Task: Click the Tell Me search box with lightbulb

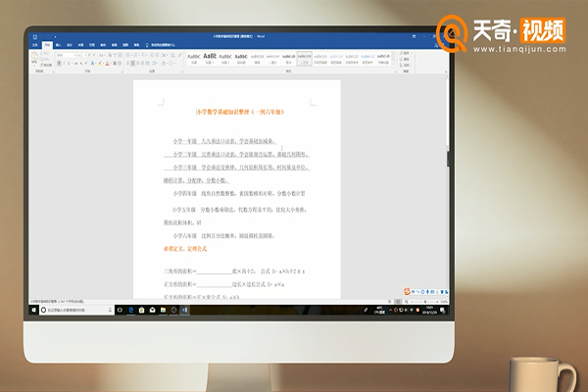Action: 160,45
